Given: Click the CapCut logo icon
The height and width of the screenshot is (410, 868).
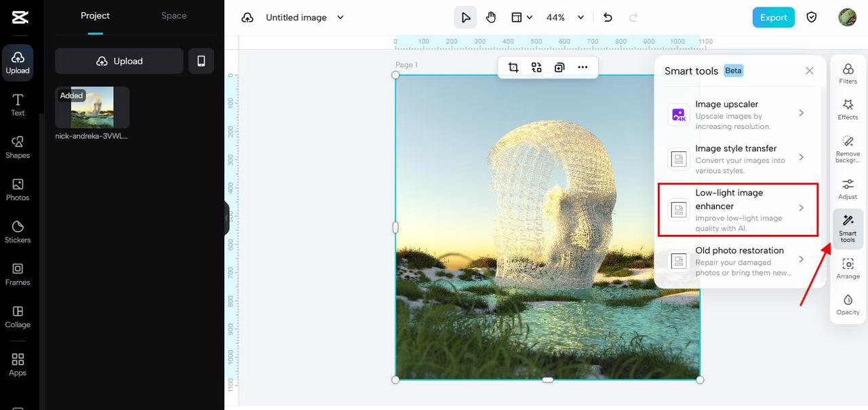Looking at the screenshot, I should (20, 17).
